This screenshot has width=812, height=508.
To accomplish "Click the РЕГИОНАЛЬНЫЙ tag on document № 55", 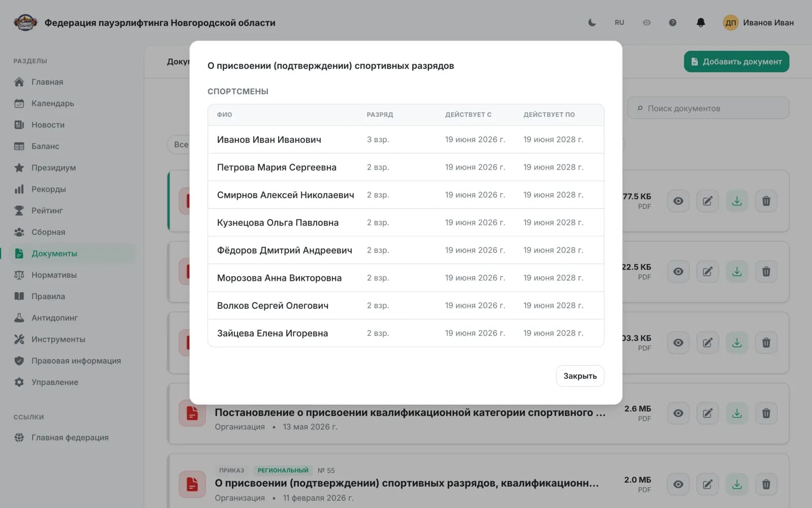I will pyautogui.click(x=283, y=470).
